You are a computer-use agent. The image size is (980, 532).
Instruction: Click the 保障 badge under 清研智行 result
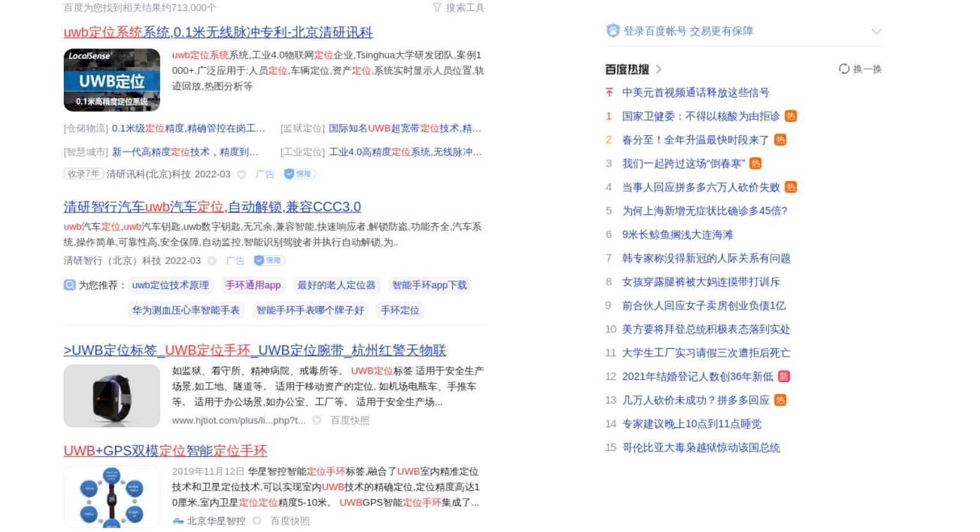(x=269, y=260)
